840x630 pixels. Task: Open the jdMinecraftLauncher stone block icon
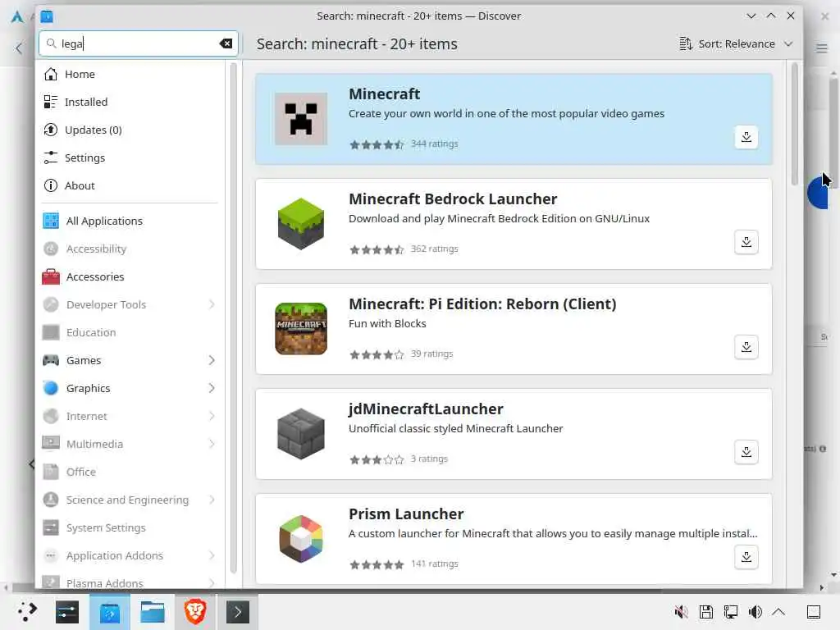pos(301,434)
